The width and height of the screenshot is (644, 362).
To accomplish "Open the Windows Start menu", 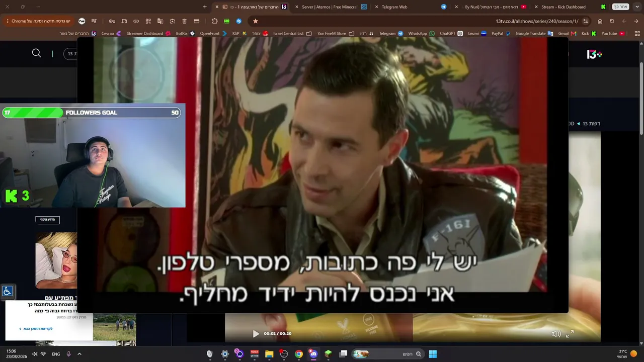I will point(433,354).
